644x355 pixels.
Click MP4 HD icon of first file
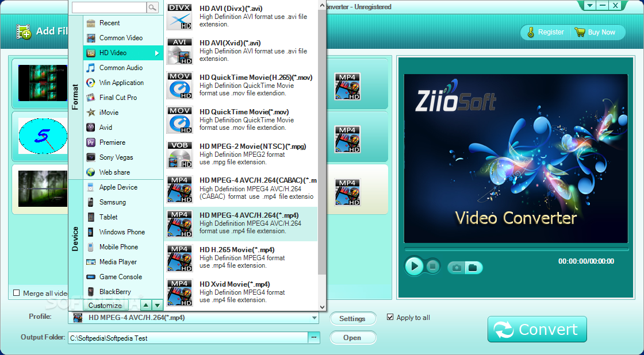(x=347, y=87)
